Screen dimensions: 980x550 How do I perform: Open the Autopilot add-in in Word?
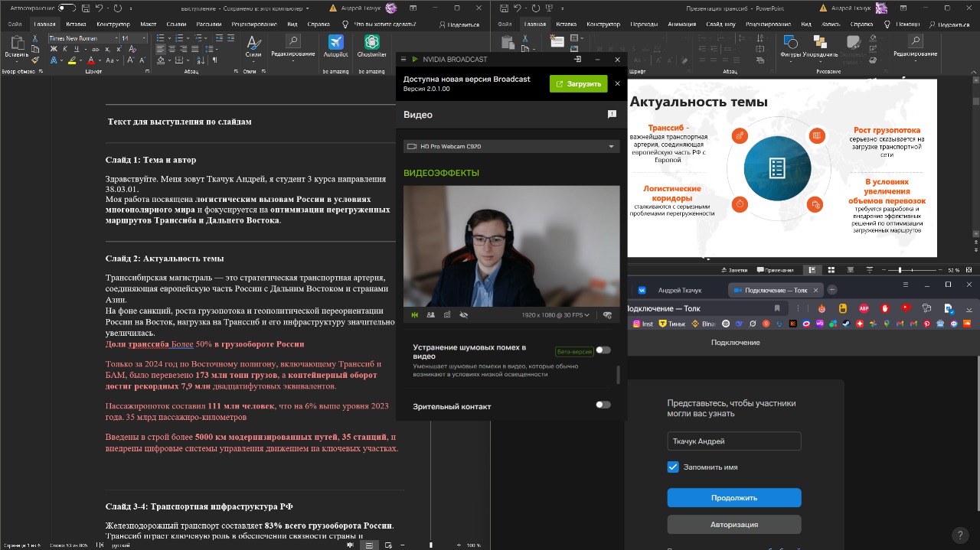335,46
